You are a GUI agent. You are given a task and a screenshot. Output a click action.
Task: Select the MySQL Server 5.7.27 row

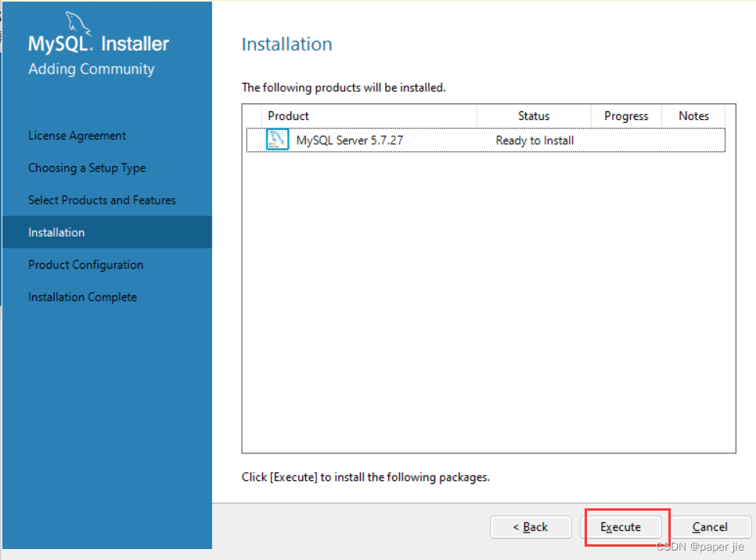485,140
